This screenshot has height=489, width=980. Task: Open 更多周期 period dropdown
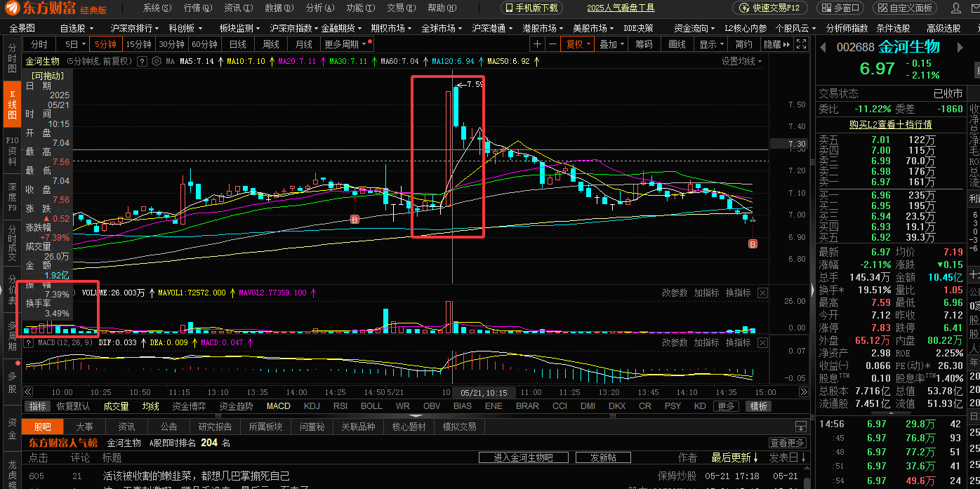347,43
